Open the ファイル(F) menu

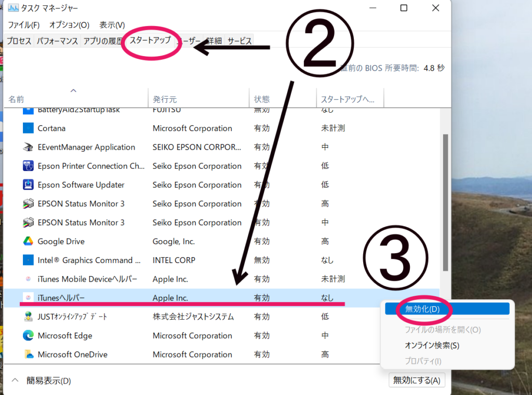pyautogui.click(x=24, y=25)
